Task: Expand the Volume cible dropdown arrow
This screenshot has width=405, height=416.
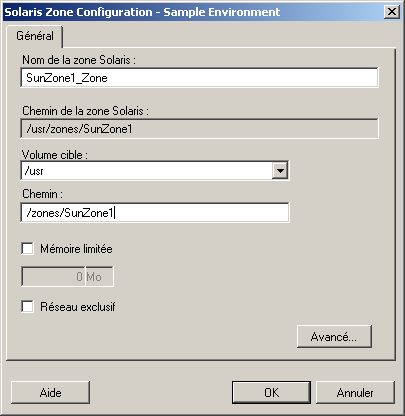Action: pyautogui.click(x=280, y=171)
